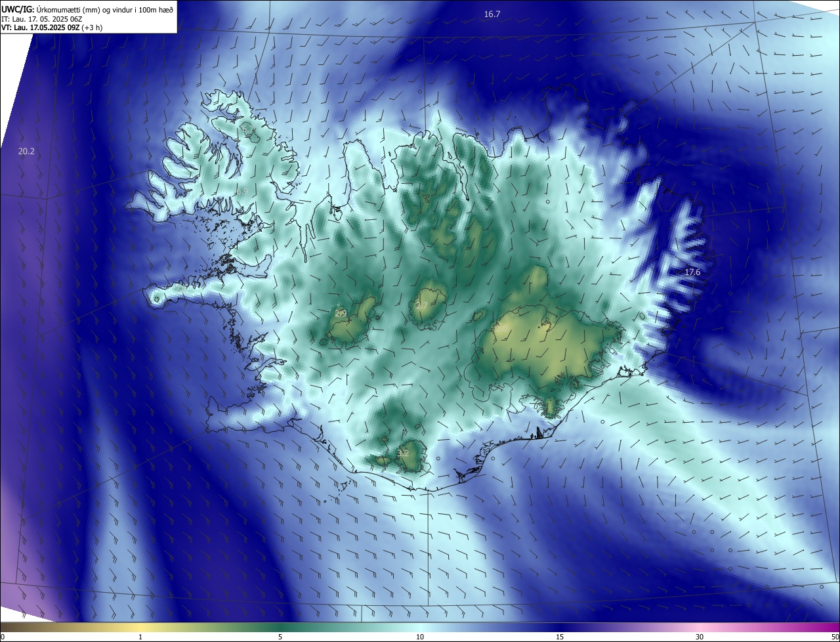
Task: Click the 'UWC/IG: Úrkomumætti (mm)' title line
Action: tap(87, 9)
